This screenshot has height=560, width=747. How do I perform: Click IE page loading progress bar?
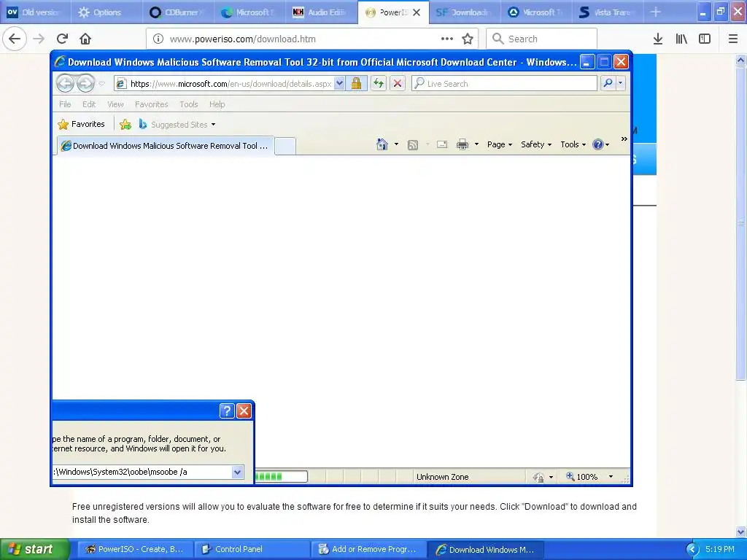281,476
